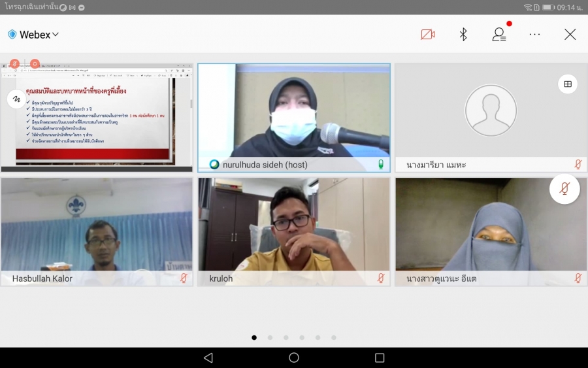
Task: Tap Hasbullah Kalor muted microphone icon
Action: [184, 278]
